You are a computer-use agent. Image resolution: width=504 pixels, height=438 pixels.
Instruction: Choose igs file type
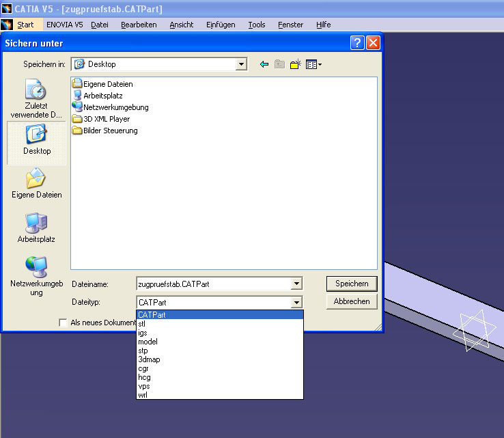[x=220, y=333]
